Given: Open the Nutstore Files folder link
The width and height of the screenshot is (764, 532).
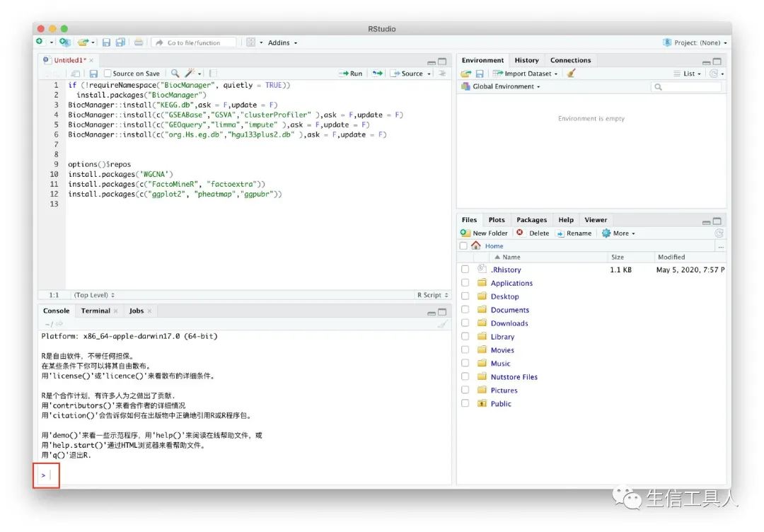Looking at the screenshot, I should 514,377.
